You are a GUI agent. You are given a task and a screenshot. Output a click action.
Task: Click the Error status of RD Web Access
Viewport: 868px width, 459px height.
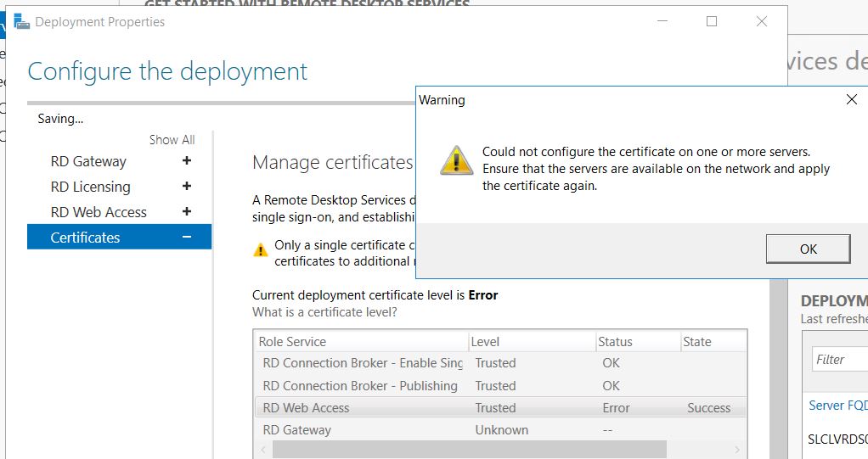click(x=616, y=408)
